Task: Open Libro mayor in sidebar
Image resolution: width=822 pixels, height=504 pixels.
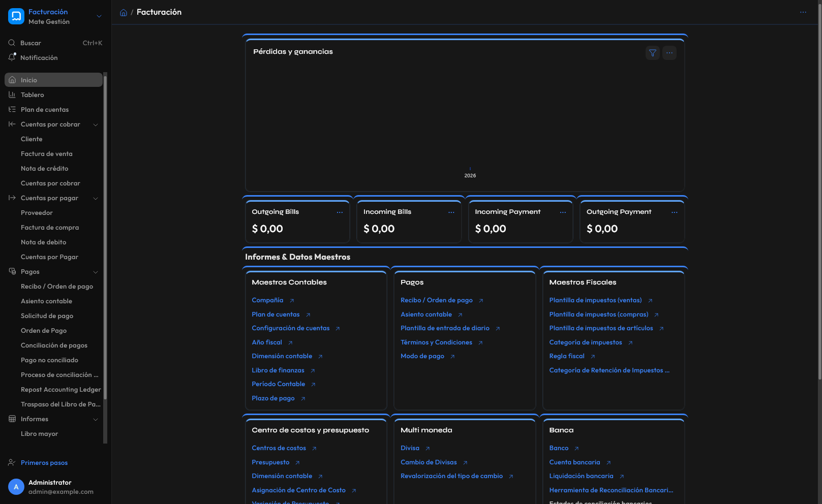Action: (x=39, y=434)
